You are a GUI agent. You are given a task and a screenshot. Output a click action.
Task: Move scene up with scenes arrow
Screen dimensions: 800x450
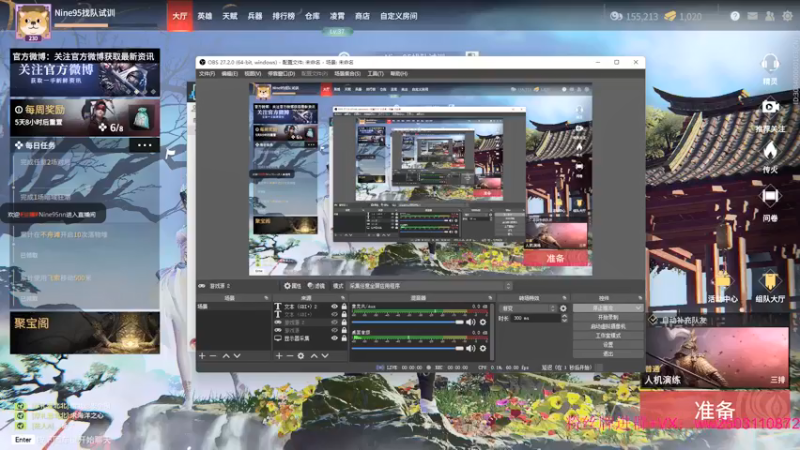[x=226, y=356]
